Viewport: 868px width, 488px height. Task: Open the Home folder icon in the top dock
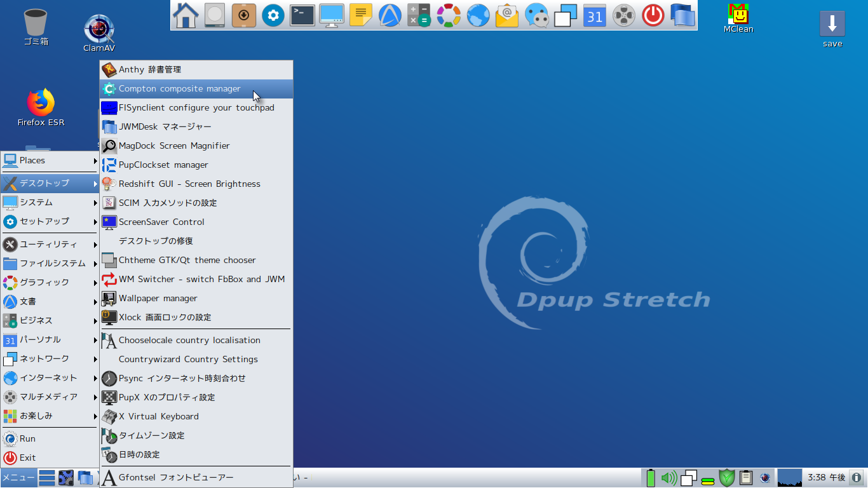pyautogui.click(x=186, y=15)
